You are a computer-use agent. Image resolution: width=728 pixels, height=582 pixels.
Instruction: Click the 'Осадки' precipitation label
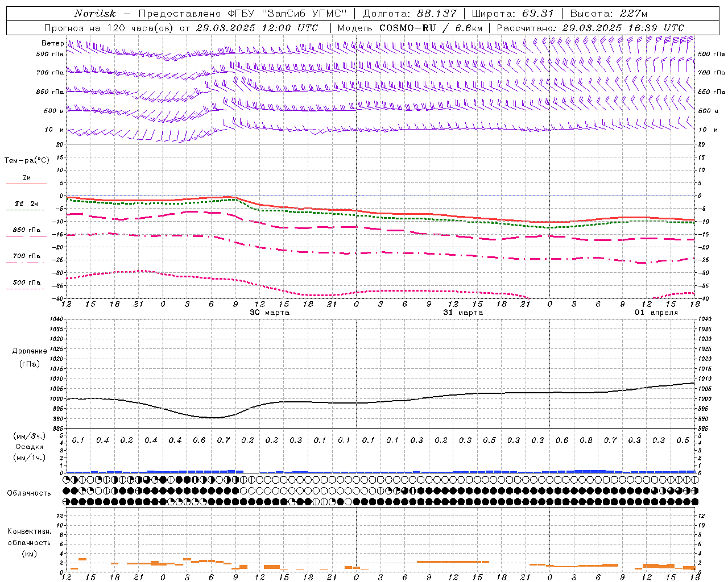point(30,447)
